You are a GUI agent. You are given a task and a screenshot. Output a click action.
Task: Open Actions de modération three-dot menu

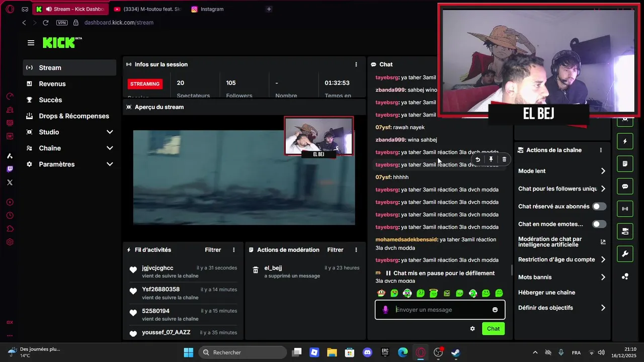click(x=356, y=250)
